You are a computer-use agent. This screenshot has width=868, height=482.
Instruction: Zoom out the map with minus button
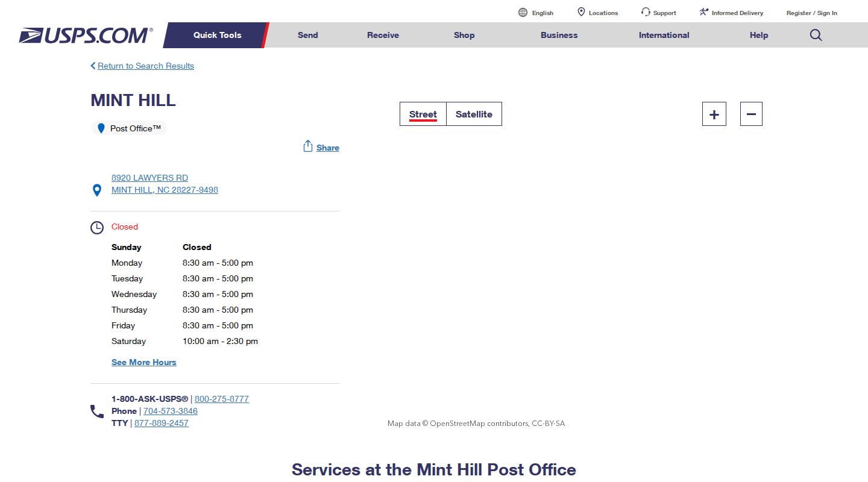pos(751,114)
